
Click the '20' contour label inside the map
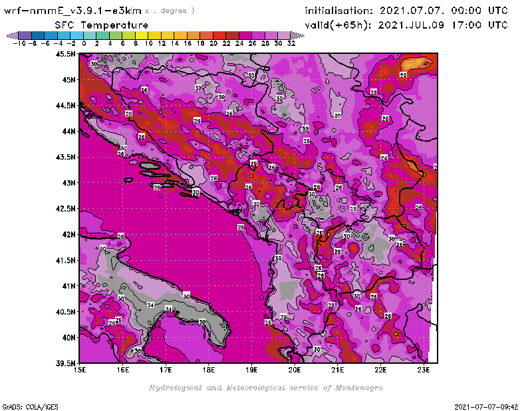(403, 75)
